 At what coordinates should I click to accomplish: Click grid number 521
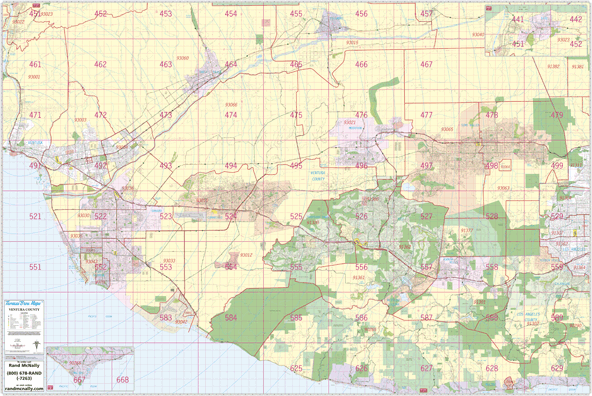click(x=35, y=216)
